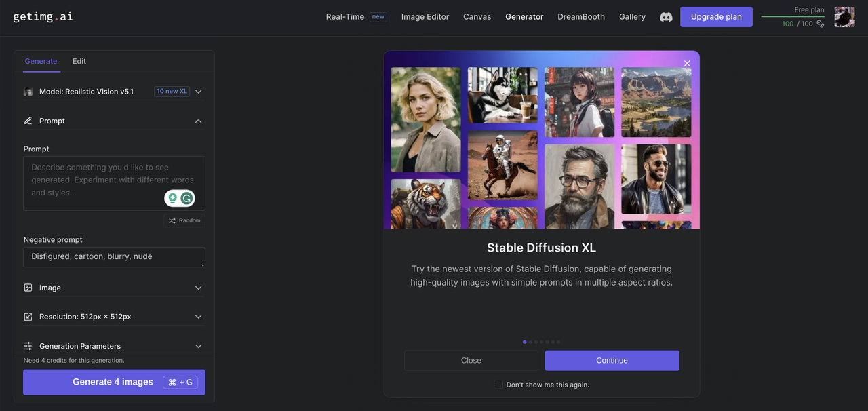Click Need 4 credits for this generation text

(x=74, y=361)
